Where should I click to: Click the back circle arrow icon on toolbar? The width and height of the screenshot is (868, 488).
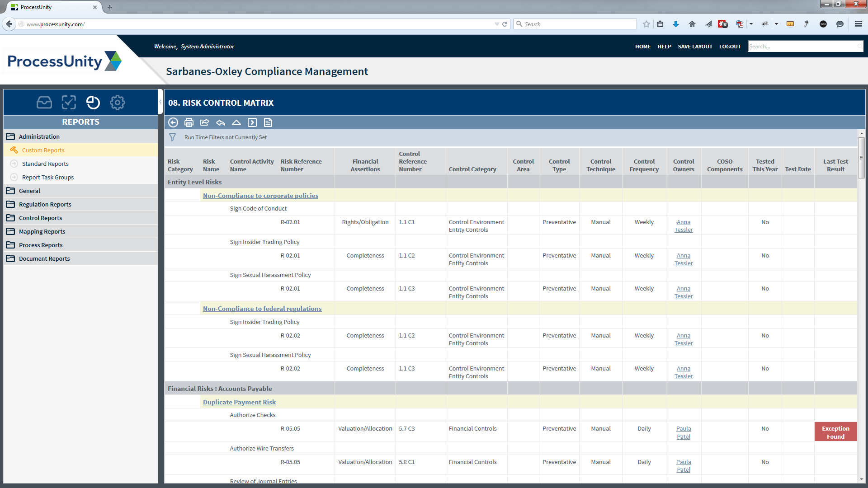point(173,122)
